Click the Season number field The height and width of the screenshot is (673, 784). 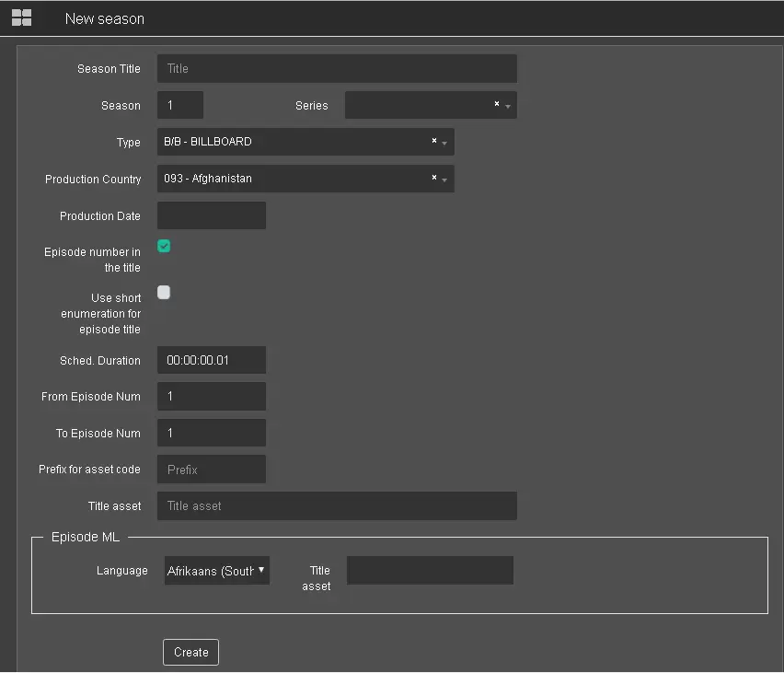(x=180, y=105)
